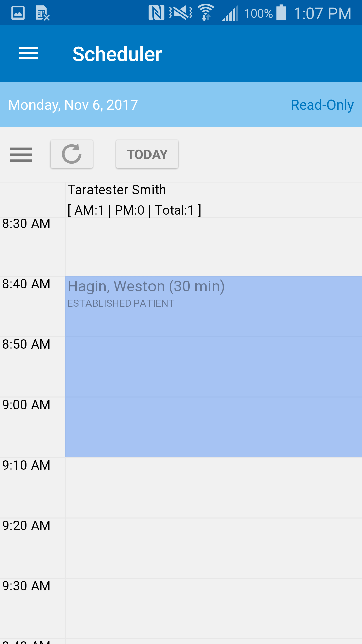362x644 pixels.
Task: Tap the refresh schedule icon button
Action: point(72,154)
